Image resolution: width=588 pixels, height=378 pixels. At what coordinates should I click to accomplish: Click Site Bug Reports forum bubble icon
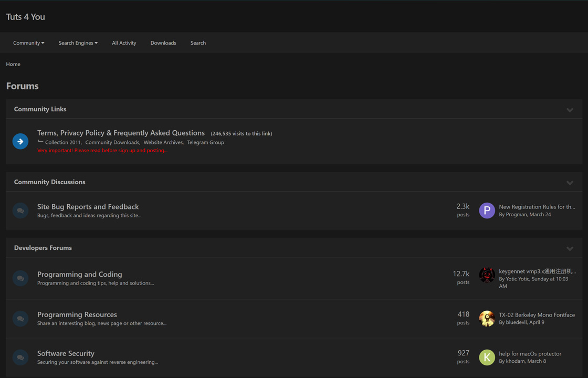click(x=20, y=211)
